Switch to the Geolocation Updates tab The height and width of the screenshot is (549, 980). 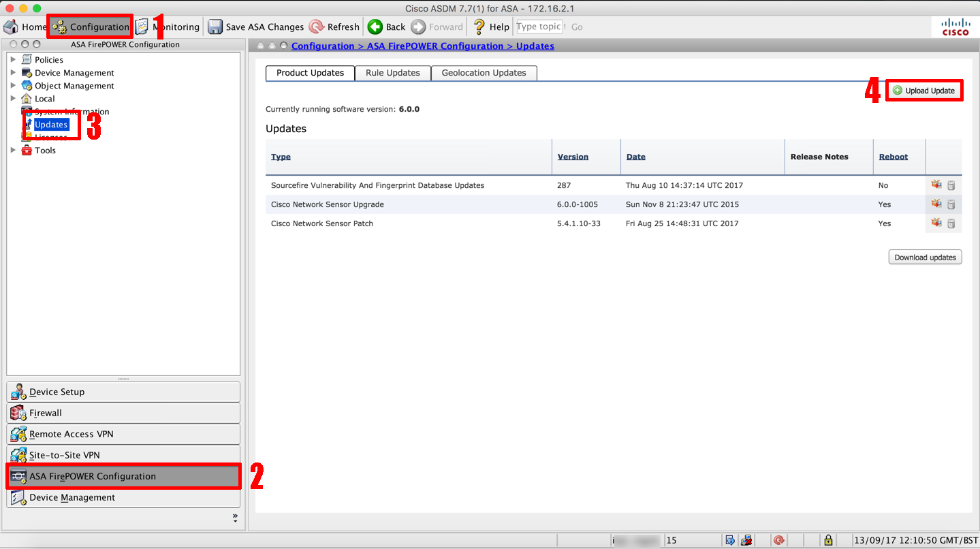pos(484,73)
